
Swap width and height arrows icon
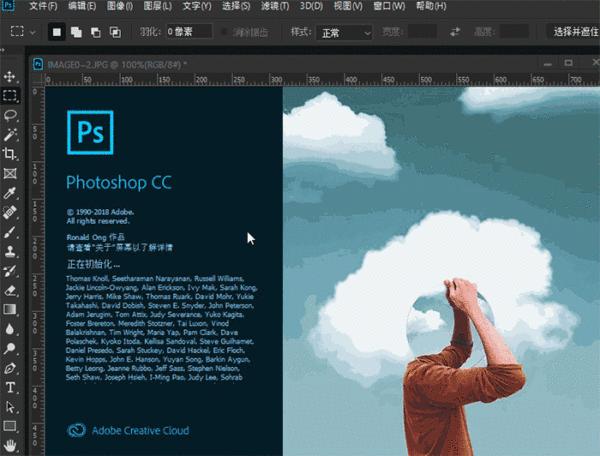pos(455,32)
